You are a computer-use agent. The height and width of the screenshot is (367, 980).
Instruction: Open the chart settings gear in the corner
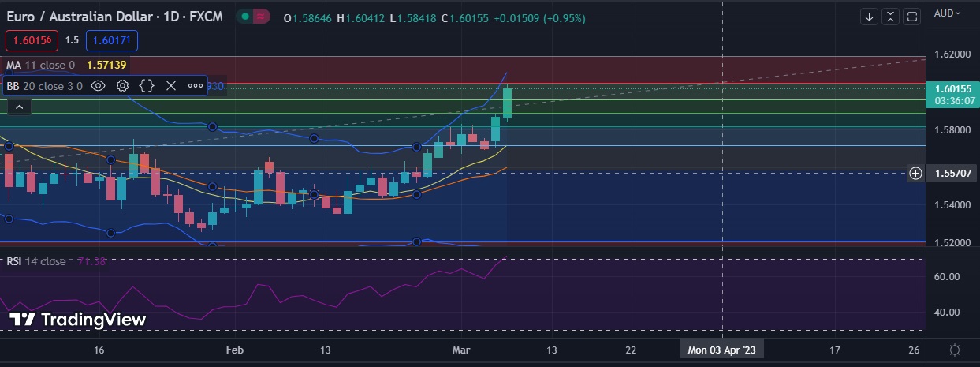point(954,350)
